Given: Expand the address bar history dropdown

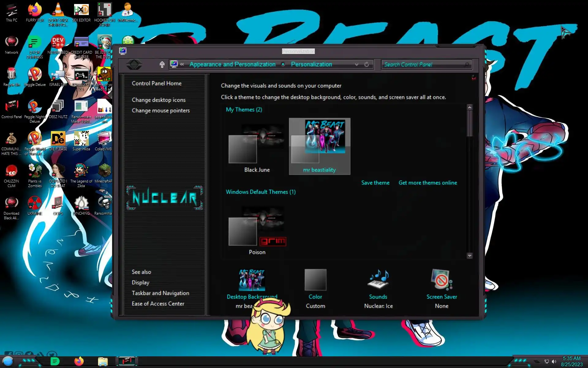Looking at the screenshot, I should (356, 64).
